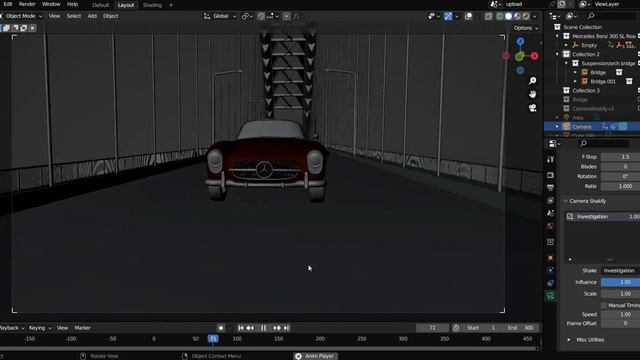Open the Tool properties tab icon

pos(550,159)
